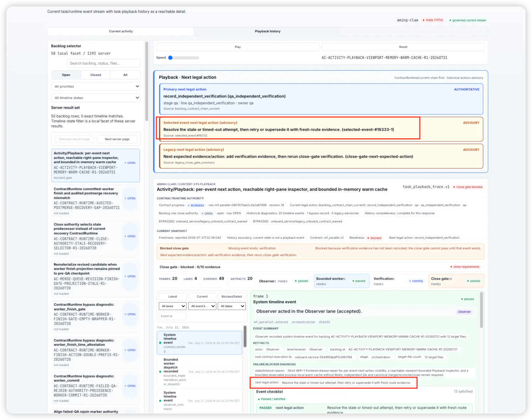The image size is (532, 420).
Task: Open the worker_commit bypass diagnostic card
Action: pyautogui.click(x=96, y=388)
